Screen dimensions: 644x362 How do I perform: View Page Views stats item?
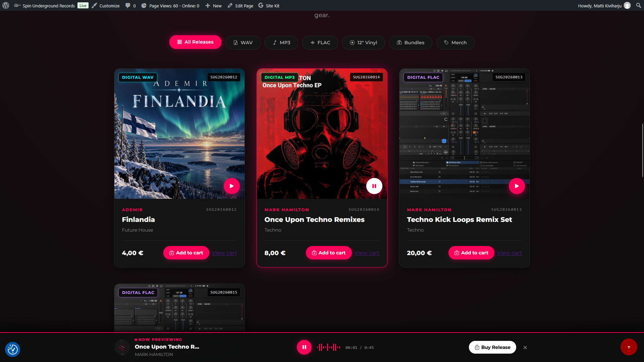coord(170,6)
